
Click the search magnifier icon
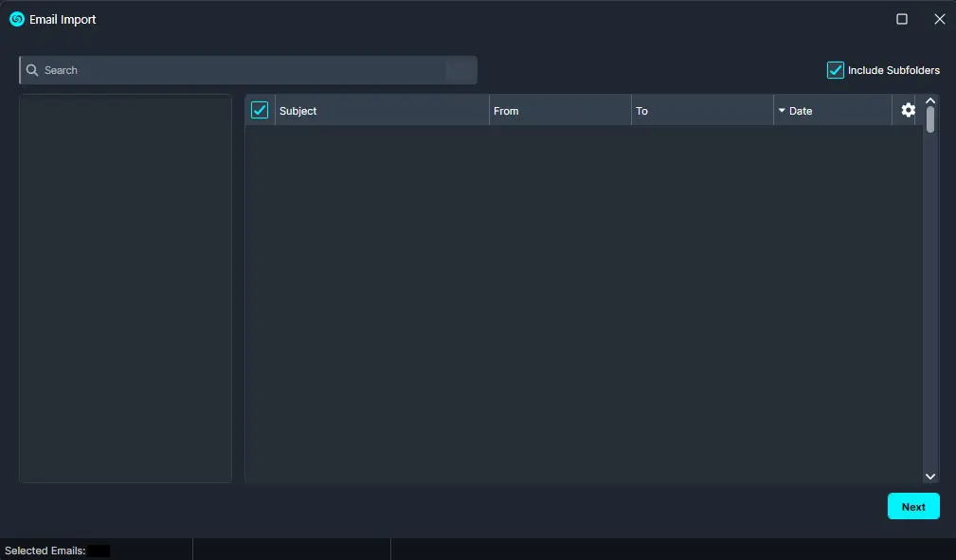(x=32, y=70)
